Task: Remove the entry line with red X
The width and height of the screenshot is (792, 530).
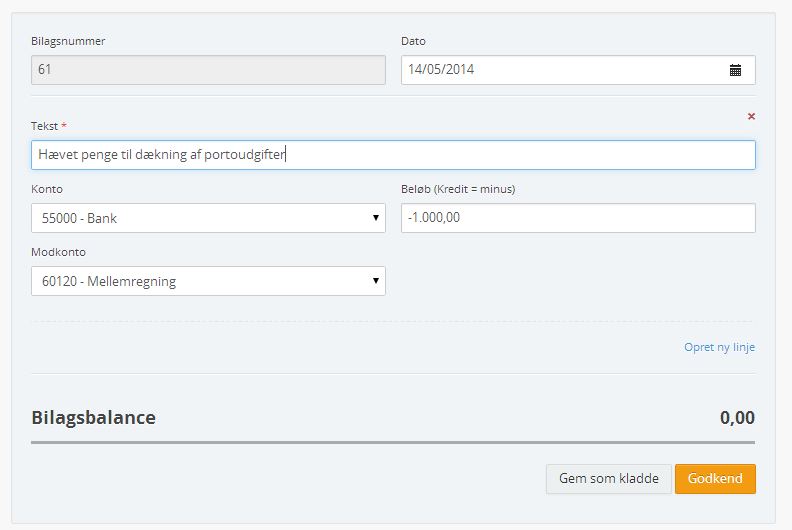Action: point(751,116)
